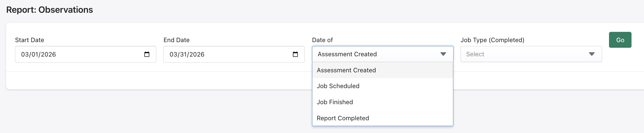Open the End Date calendar picker icon
This screenshot has height=133, width=644.
tap(295, 54)
